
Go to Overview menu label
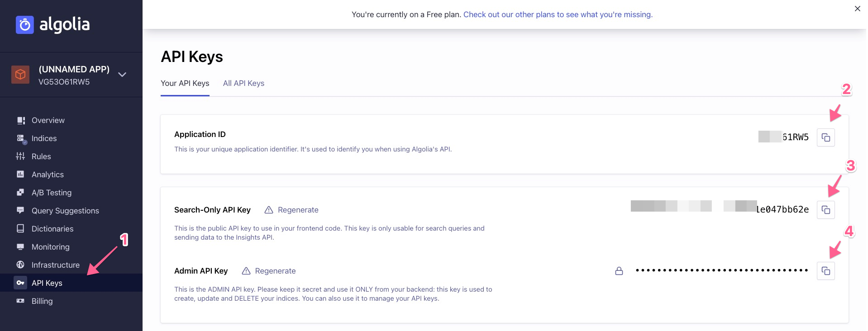(48, 120)
